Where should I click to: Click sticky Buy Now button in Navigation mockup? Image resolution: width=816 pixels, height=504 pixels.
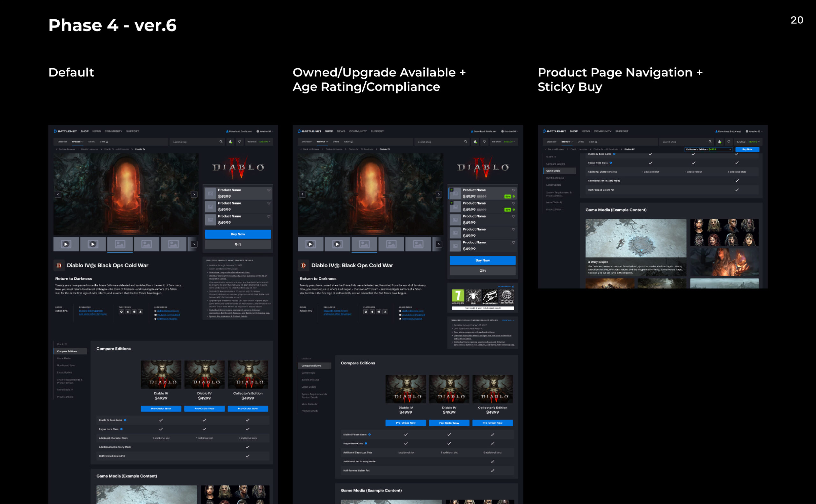tap(747, 149)
